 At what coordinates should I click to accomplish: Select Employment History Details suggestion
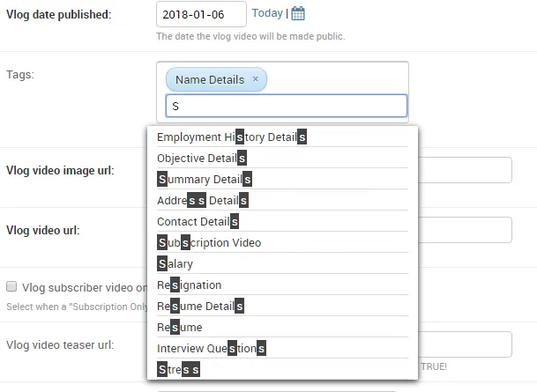click(x=231, y=137)
